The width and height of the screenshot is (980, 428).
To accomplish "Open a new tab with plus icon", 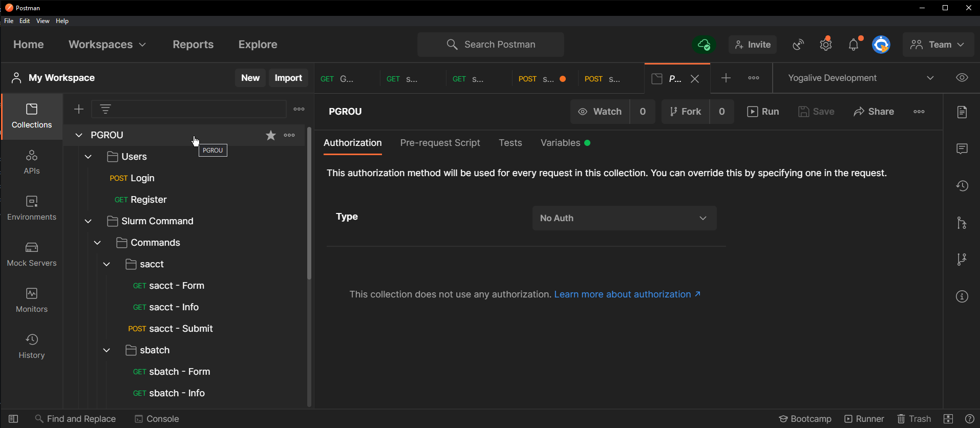I will (x=726, y=78).
